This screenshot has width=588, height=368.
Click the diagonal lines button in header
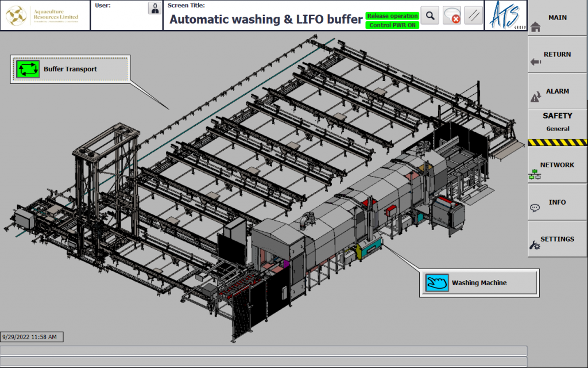[x=473, y=16]
